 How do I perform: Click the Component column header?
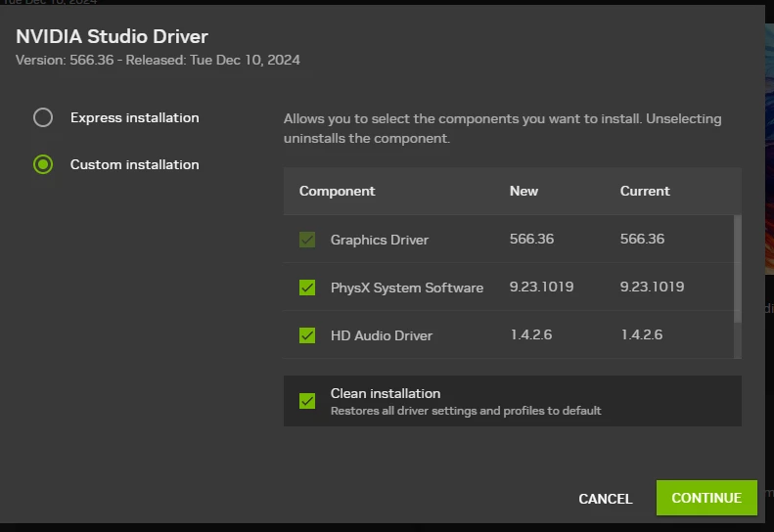pyautogui.click(x=338, y=191)
